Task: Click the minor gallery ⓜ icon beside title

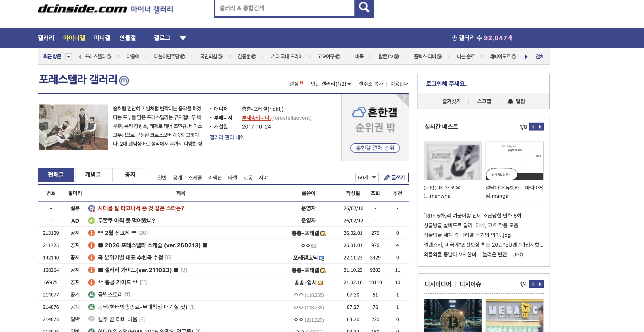Action: [x=124, y=80]
